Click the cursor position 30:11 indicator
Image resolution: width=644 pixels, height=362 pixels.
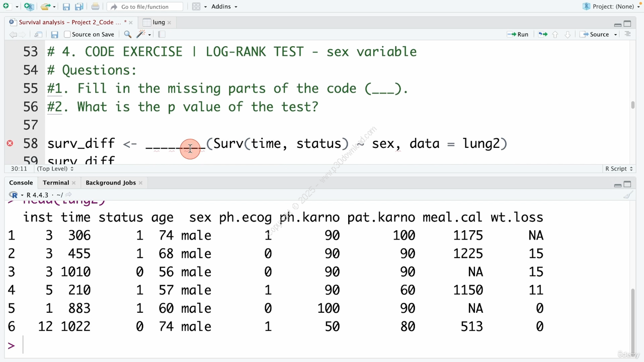[19, 169]
